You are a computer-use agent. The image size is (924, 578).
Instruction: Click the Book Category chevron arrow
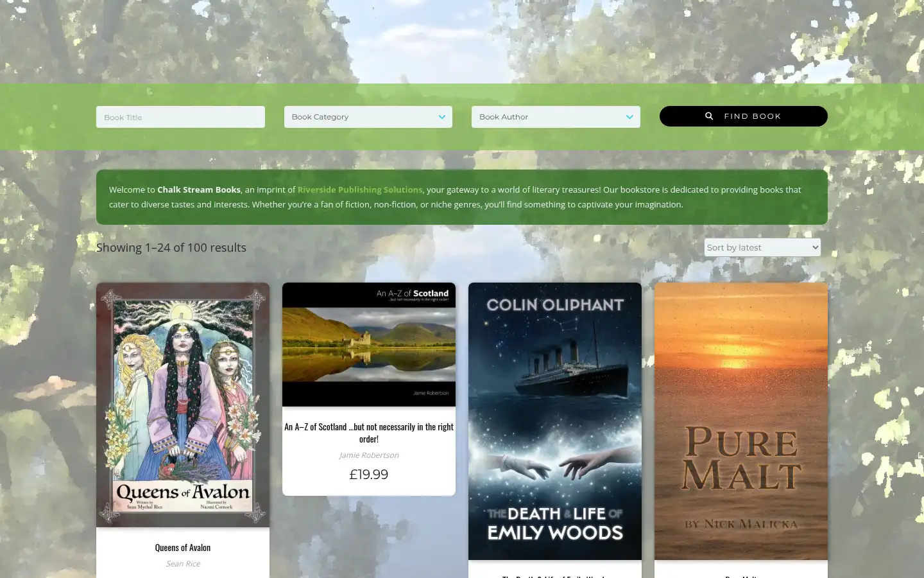(x=442, y=117)
